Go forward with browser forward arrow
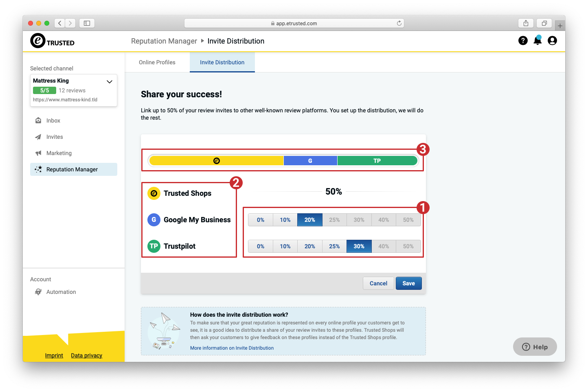The image size is (588, 392). pos(70,23)
